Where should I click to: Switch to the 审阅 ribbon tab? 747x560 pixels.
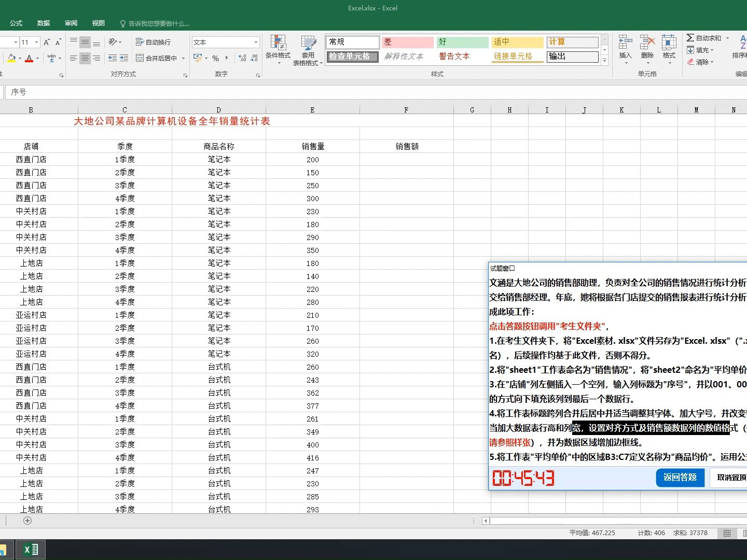71,23
